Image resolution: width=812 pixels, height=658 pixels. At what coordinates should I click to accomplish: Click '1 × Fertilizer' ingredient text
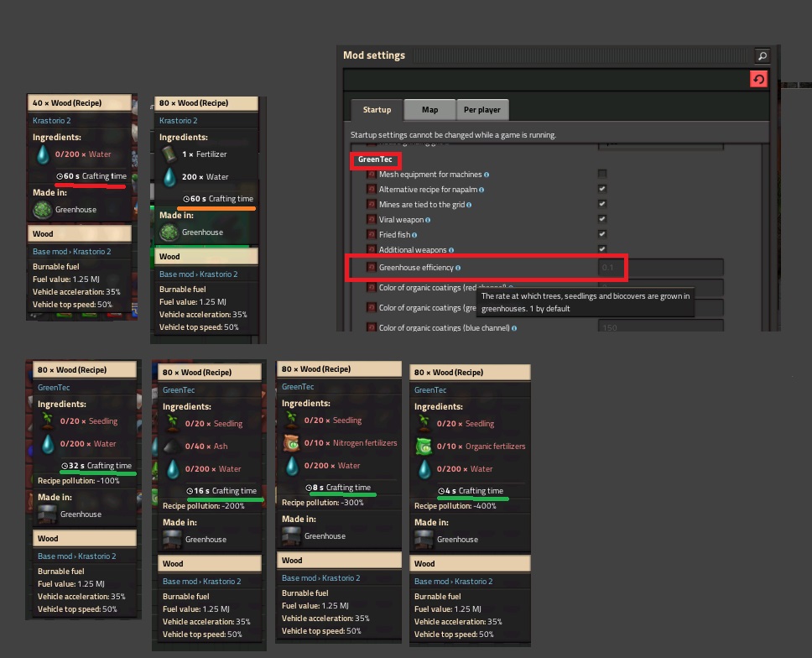(x=204, y=154)
